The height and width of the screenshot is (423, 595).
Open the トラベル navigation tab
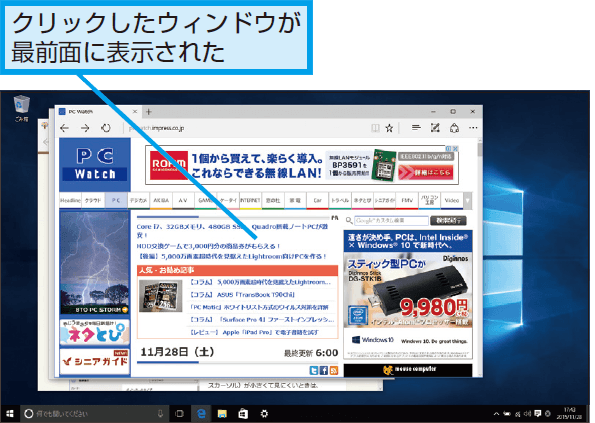340,200
